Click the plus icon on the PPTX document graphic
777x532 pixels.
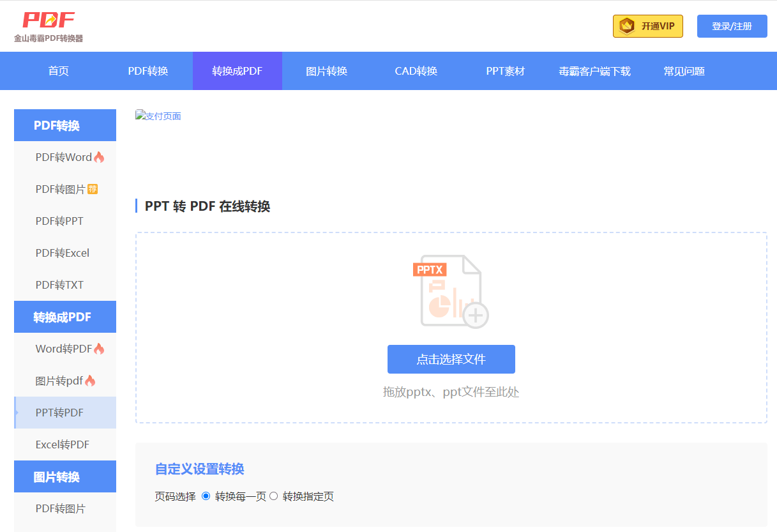474,316
